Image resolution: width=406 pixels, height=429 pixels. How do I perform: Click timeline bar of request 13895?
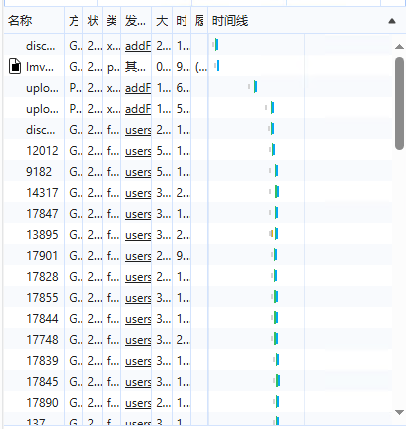pyautogui.click(x=274, y=234)
